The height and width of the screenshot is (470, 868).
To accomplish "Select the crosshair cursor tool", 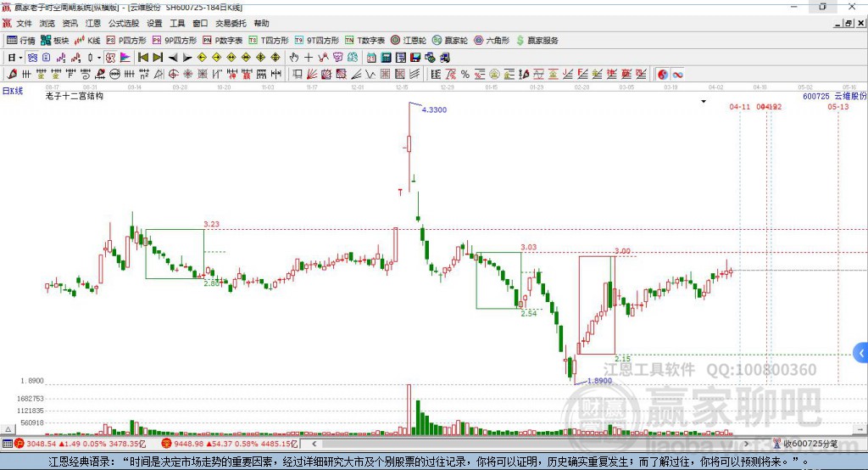I will pos(309,58).
